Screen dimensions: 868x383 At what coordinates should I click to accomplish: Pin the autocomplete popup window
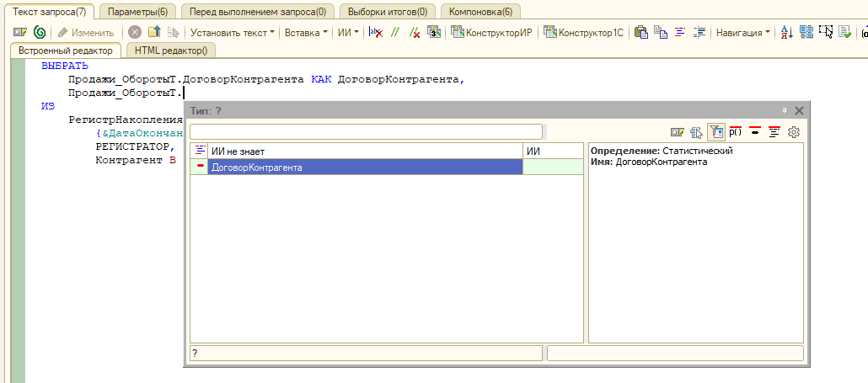click(784, 110)
